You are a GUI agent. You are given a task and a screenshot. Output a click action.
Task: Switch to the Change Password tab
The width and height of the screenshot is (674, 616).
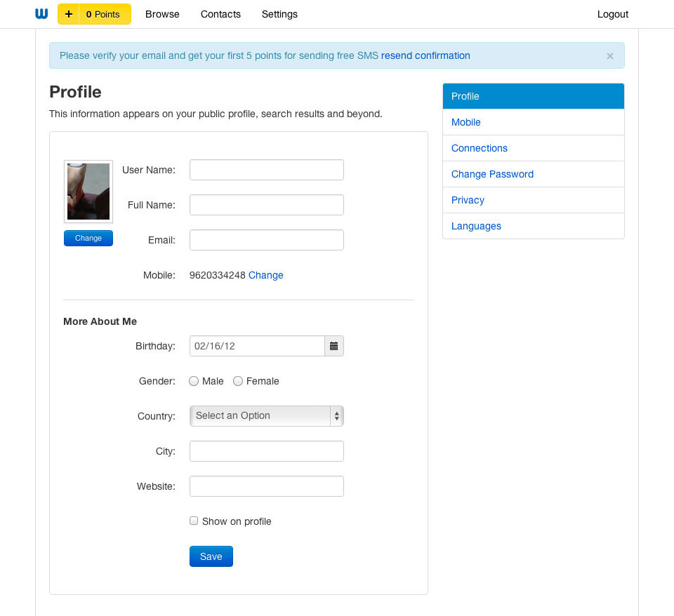[x=492, y=174]
